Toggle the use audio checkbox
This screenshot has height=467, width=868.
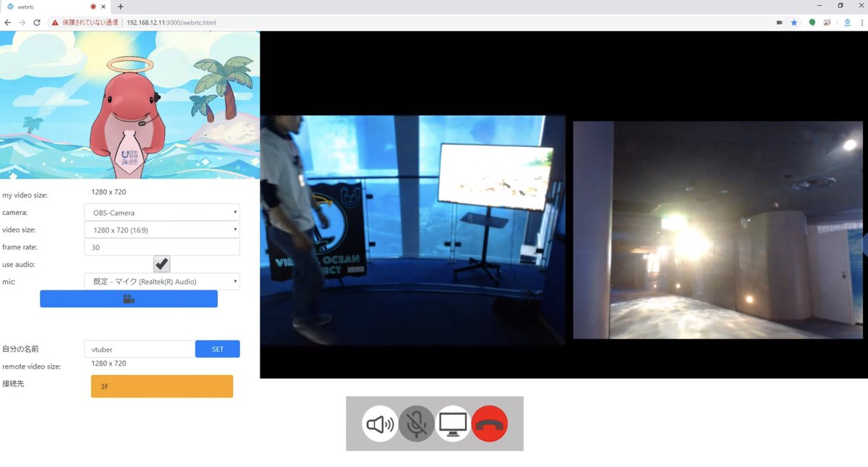tap(162, 264)
